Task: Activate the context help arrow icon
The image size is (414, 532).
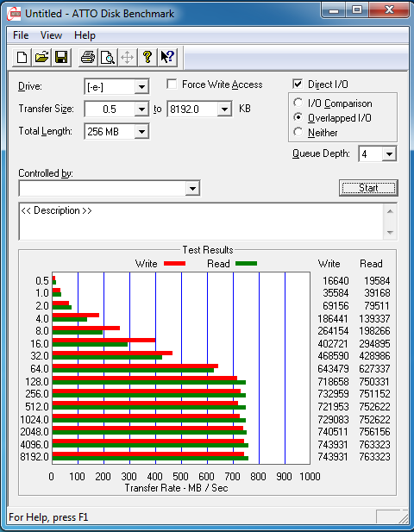Action: [167, 57]
